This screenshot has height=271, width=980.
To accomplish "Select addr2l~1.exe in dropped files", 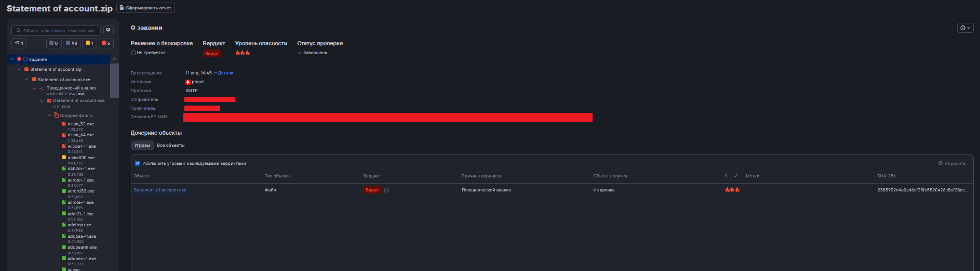I will tap(80, 214).
